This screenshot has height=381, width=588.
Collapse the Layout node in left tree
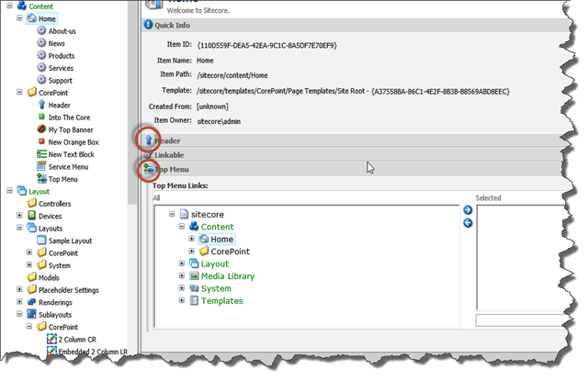pos(10,191)
